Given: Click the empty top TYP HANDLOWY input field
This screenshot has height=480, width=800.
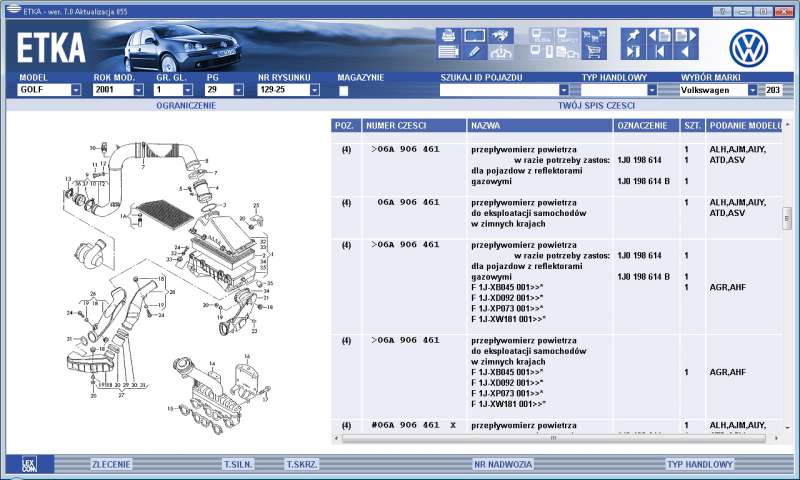Looking at the screenshot, I should pyautogui.click(x=614, y=90).
